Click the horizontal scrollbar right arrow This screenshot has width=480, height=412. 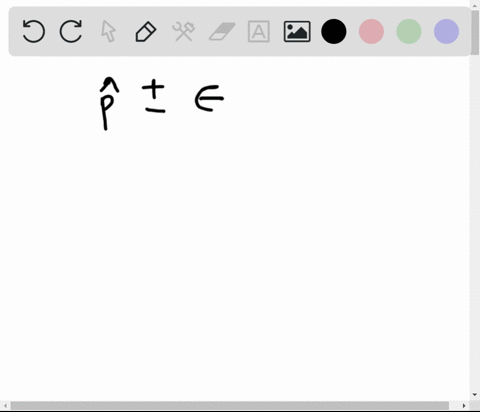[x=464, y=406]
